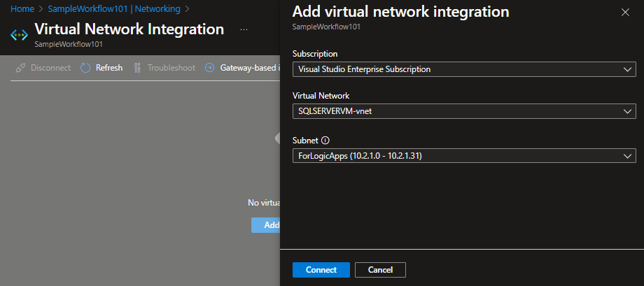
Task: Click the "Subnet" field label
Action: tap(305, 141)
